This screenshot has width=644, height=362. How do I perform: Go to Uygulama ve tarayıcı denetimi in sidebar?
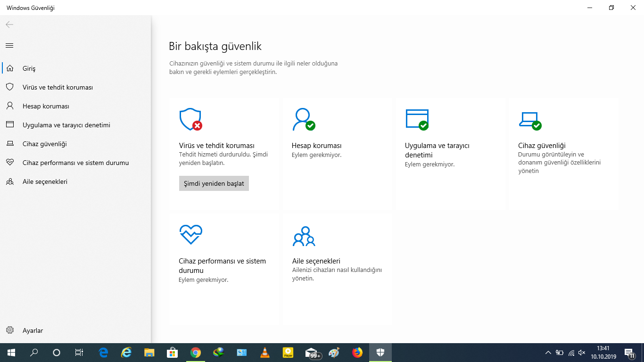[x=66, y=125]
